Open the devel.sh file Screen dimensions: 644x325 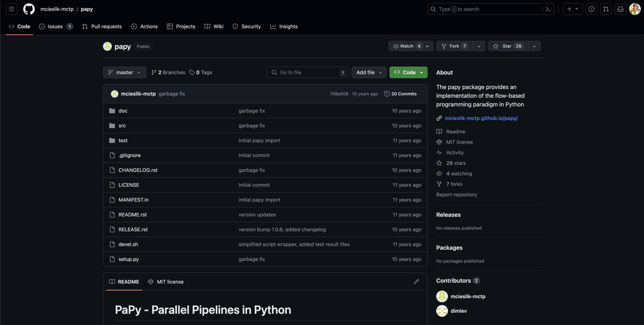(128, 244)
